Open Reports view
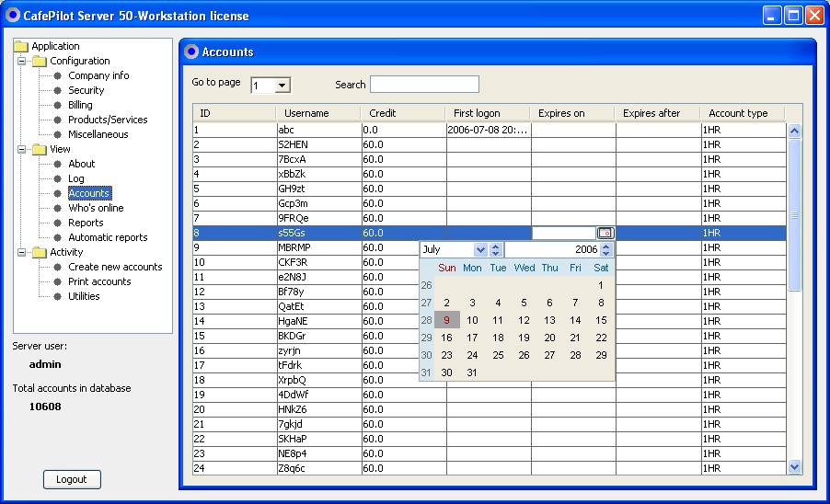The width and height of the screenshot is (830, 504). [86, 223]
